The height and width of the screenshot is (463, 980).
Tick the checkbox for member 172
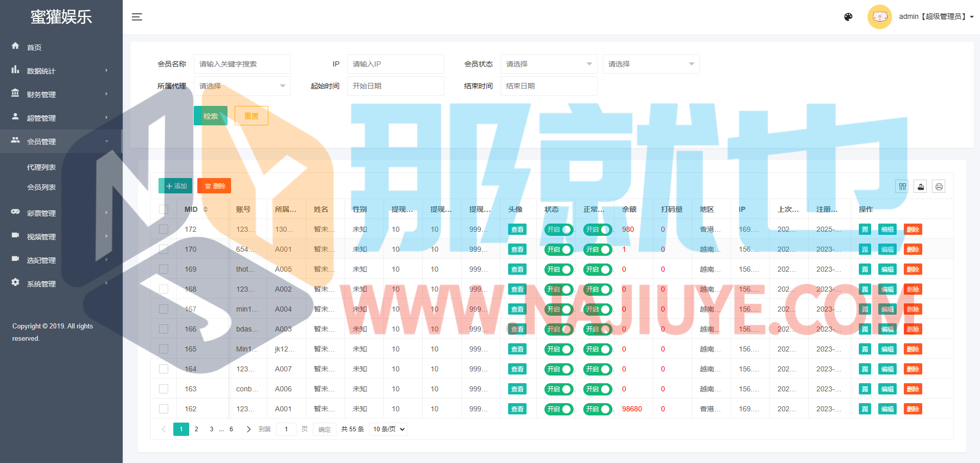pyautogui.click(x=164, y=229)
